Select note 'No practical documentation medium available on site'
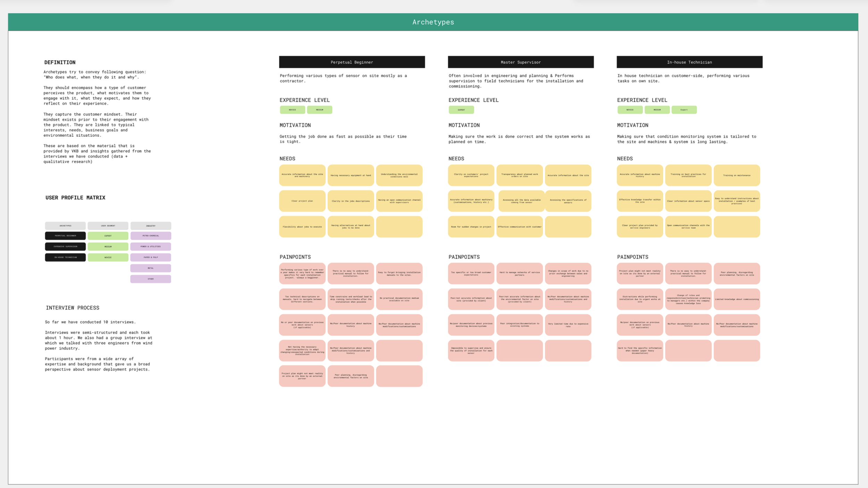 pyautogui.click(x=399, y=299)
